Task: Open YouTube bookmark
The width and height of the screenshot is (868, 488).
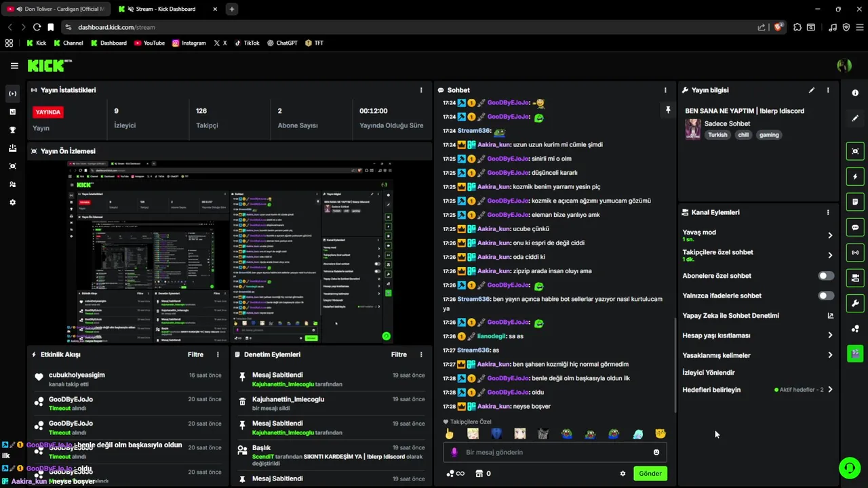Action: point(149,43)
